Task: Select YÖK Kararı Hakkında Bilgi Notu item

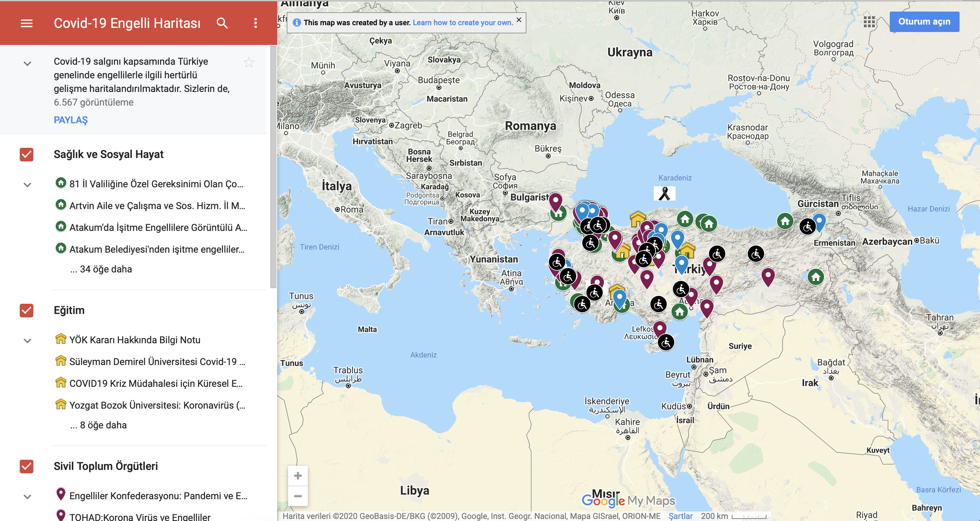Action: coord(135,340)
